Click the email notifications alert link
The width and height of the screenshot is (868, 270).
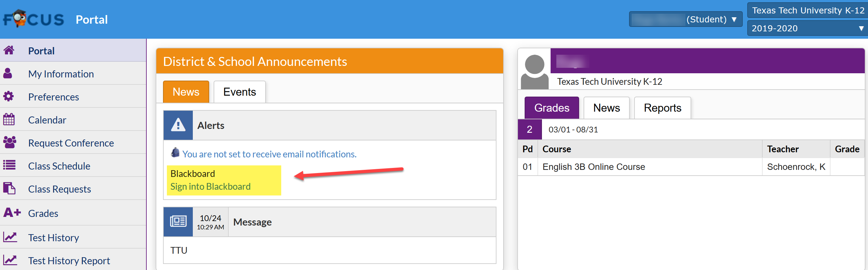tap(269, 154)
